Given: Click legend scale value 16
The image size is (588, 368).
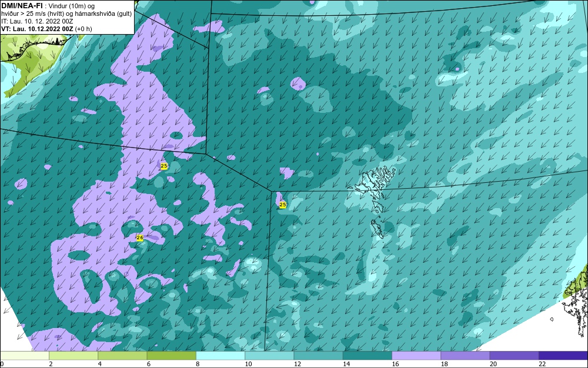Looking at the screenshot, I should pyautogui.click(x=395, y=364).
